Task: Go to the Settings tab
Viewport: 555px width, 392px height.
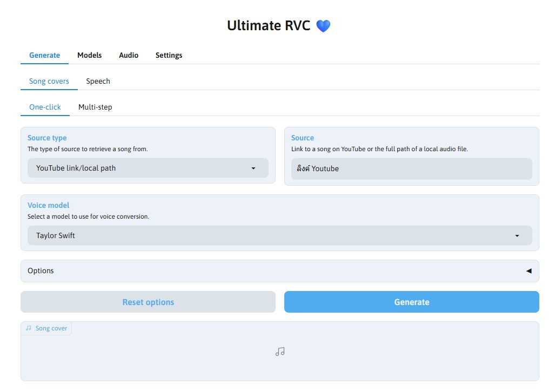Action: [x=169, y=55]
